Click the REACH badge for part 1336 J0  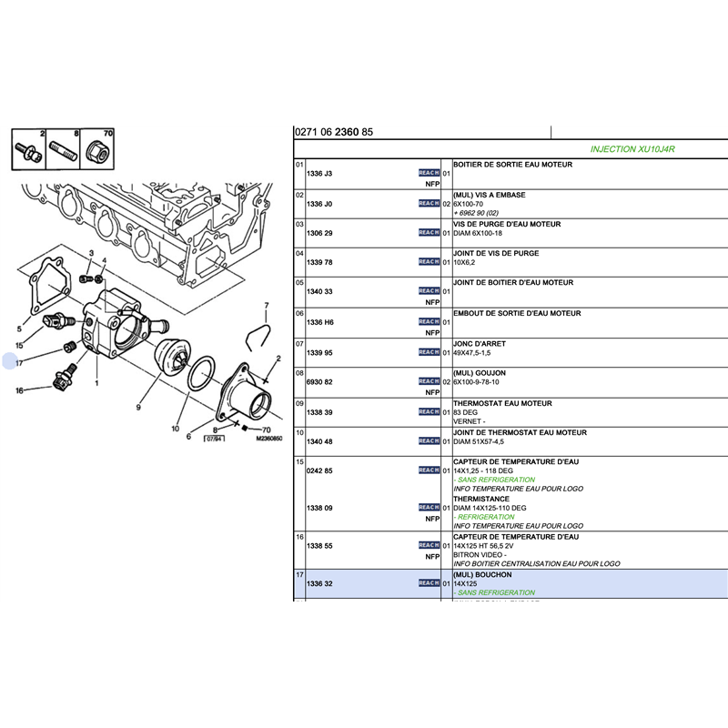pyautogui.click(x=429, y=203)
